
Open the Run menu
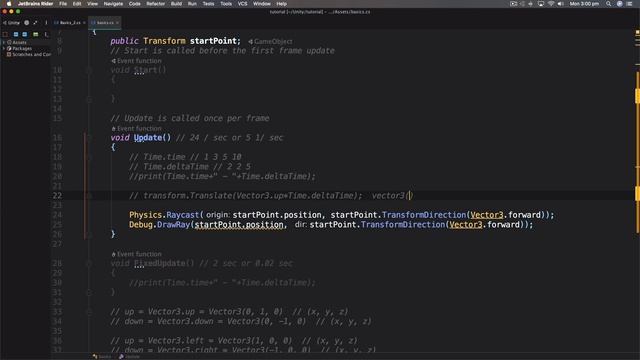192,4
